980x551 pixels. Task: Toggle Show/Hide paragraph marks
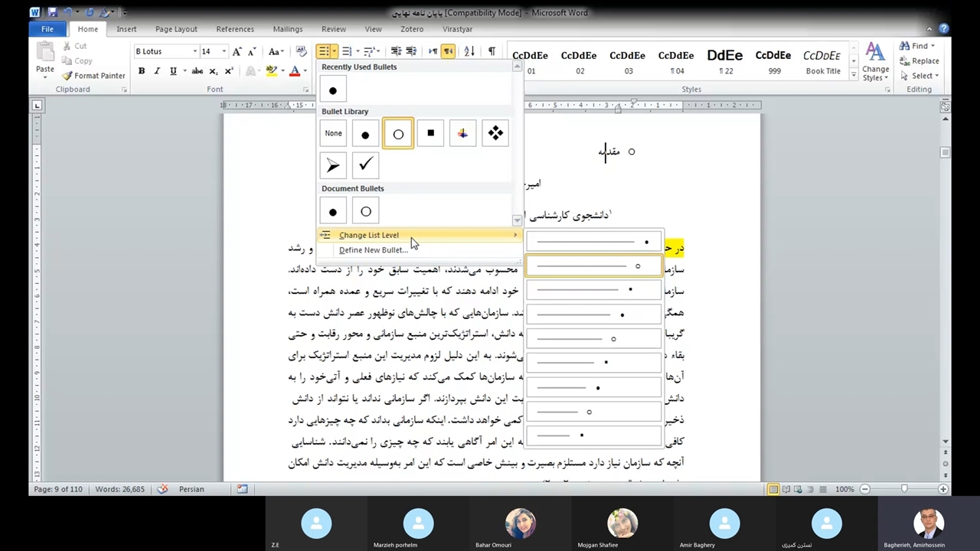point(492,51)
